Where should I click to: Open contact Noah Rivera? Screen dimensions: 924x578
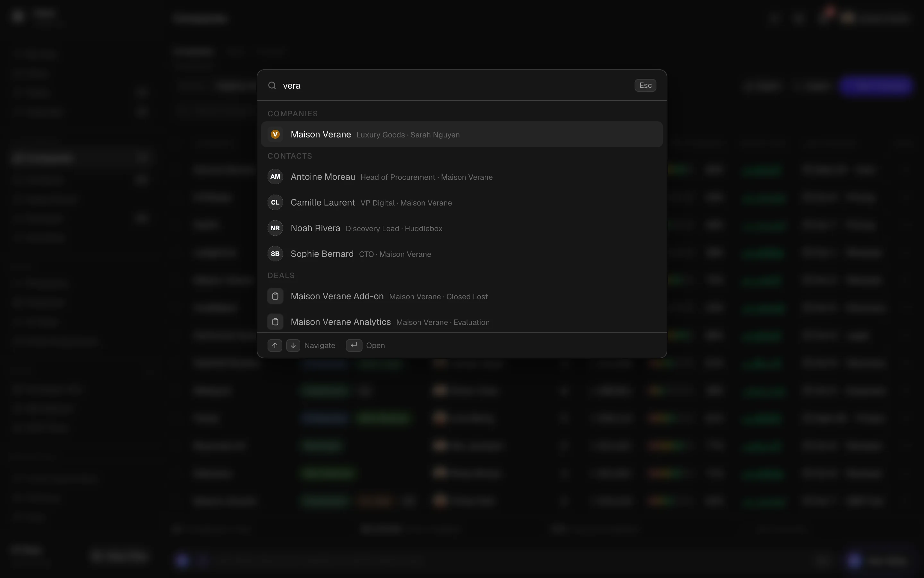[462, 228]
